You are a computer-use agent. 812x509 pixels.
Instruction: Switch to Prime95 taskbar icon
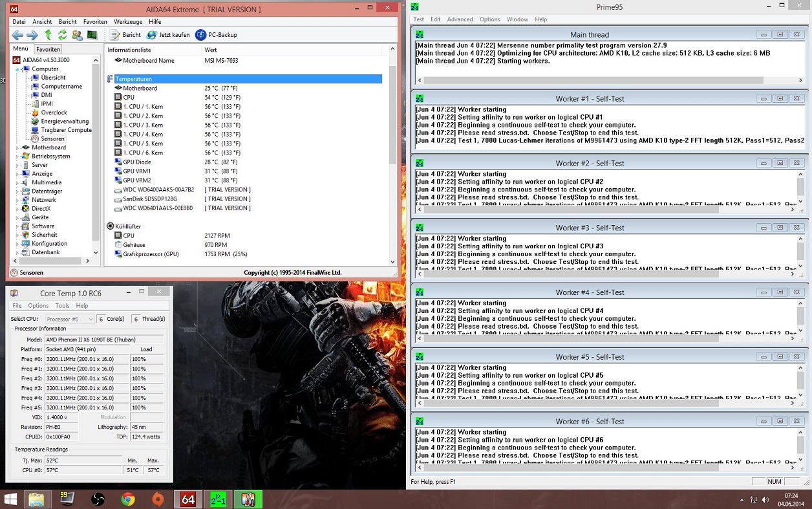click(218, 499)
